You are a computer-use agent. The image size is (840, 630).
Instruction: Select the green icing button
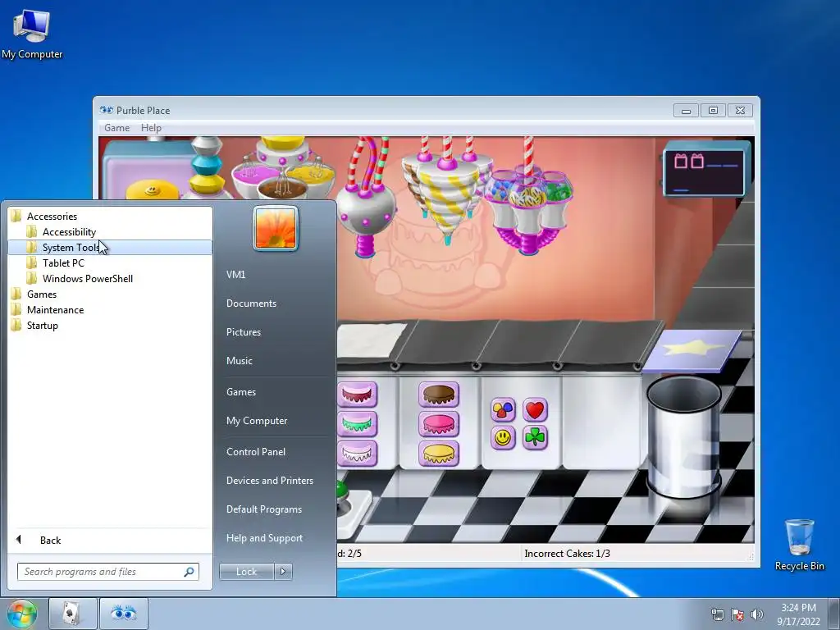(x=358, y=424)
